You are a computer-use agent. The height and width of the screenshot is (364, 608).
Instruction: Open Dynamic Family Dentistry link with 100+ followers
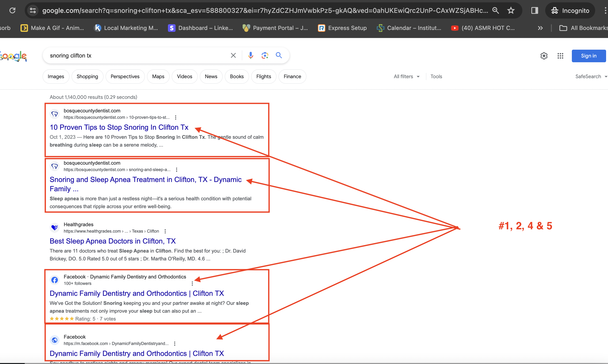[137, 293]
